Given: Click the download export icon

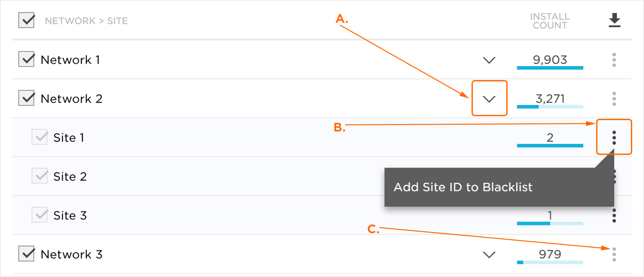Looking at the screenshot, I should pyautogui.click(x=614, y=20).
